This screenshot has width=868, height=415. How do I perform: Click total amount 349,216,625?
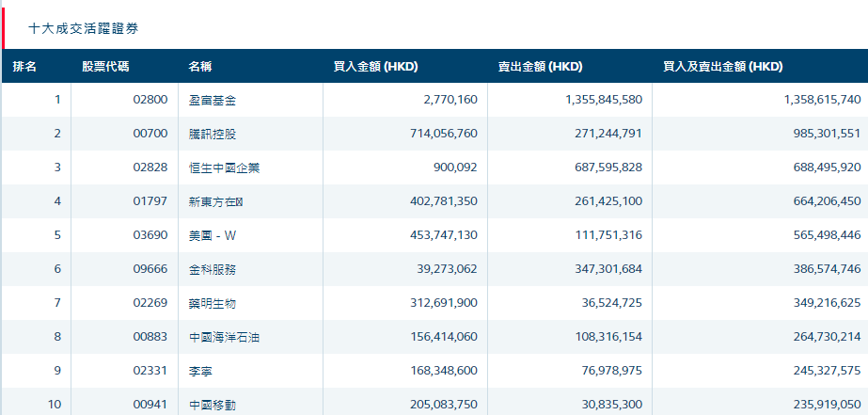[x=828, y=302]
